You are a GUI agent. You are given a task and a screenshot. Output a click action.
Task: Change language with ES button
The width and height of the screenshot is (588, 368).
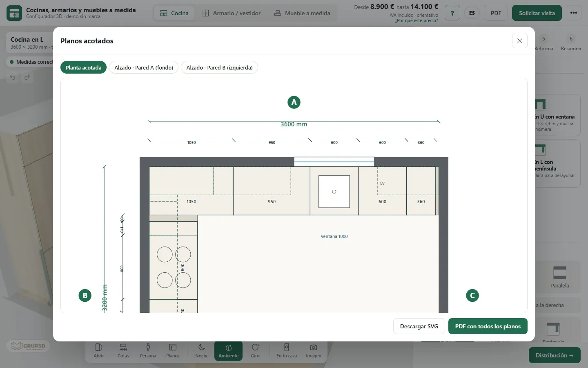(x=472, y=13)
